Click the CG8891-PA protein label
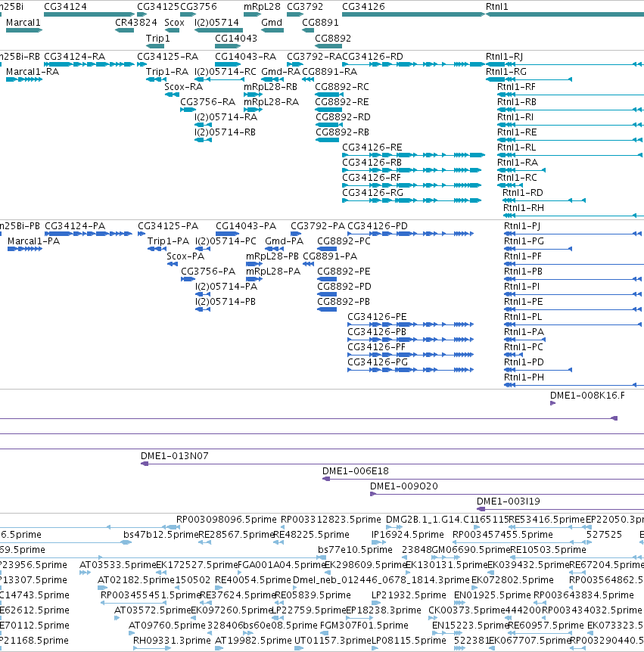The image size is (644, 652). point(330,256)
